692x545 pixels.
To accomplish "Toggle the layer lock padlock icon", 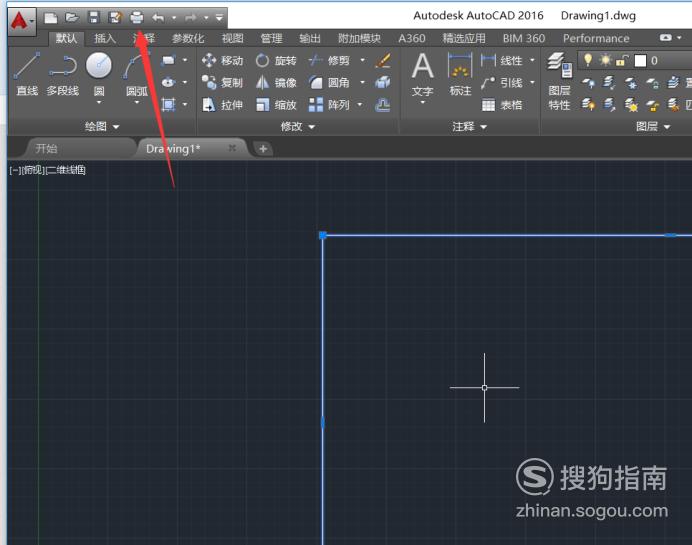I will point(622,60).
